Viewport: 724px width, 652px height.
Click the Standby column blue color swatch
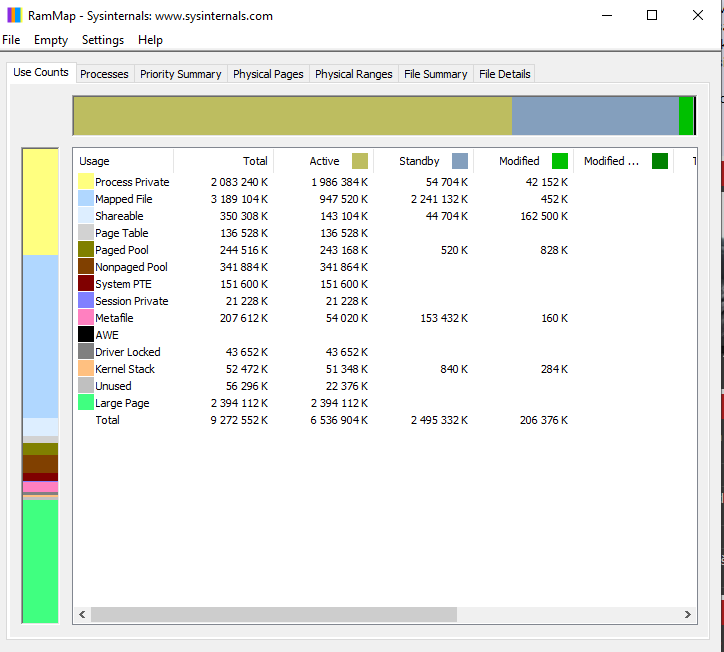(x=460, y=161)
